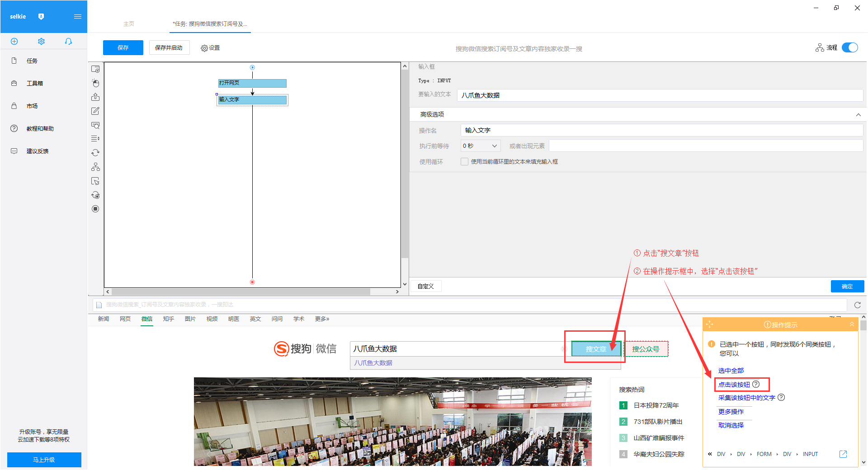This screenshot has height=470, width=868.
Task: Click the 保存并启动 button
Action: tap(169, 48)
